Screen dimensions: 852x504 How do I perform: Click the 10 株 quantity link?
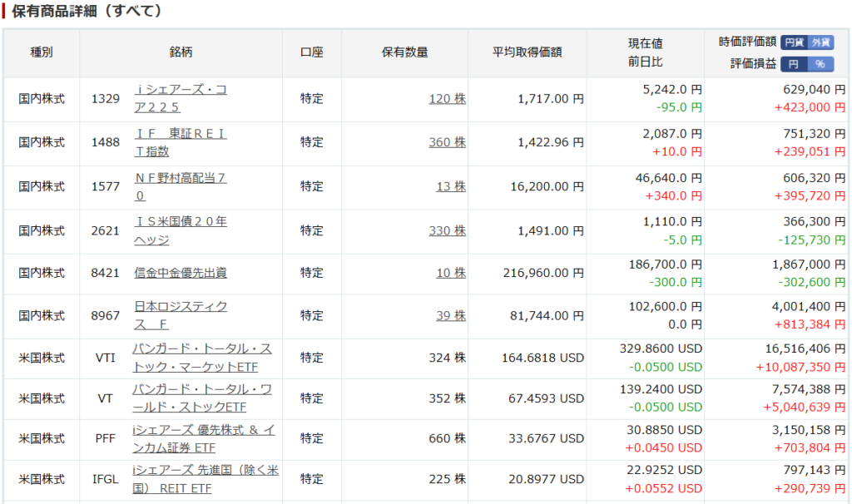[451, 273]
